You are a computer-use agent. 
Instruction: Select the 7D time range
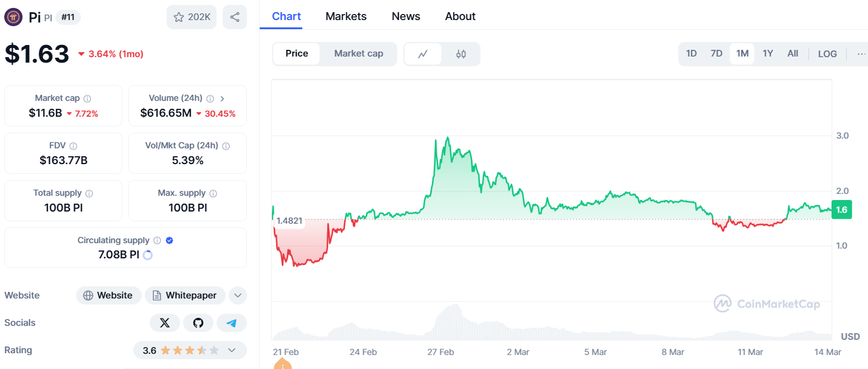(x=717, y=53)
